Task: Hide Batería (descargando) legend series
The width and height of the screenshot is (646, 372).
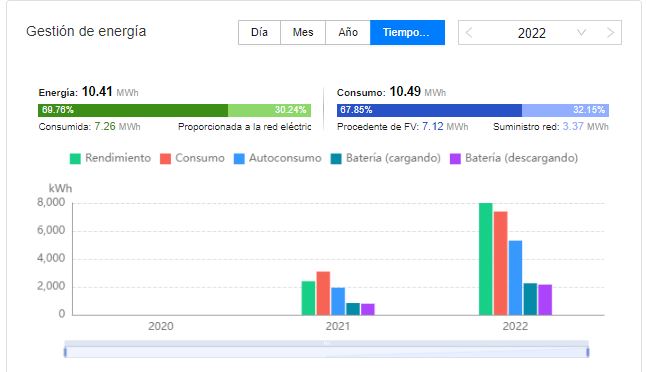Action: (514, 158)
